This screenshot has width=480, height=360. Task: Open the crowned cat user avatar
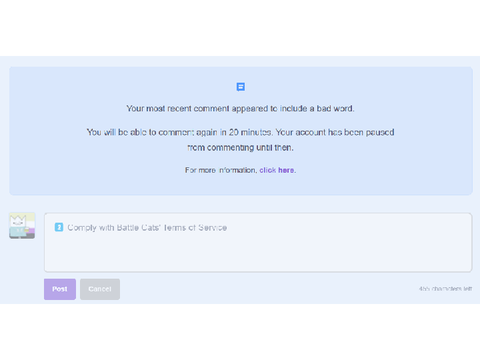22,226
